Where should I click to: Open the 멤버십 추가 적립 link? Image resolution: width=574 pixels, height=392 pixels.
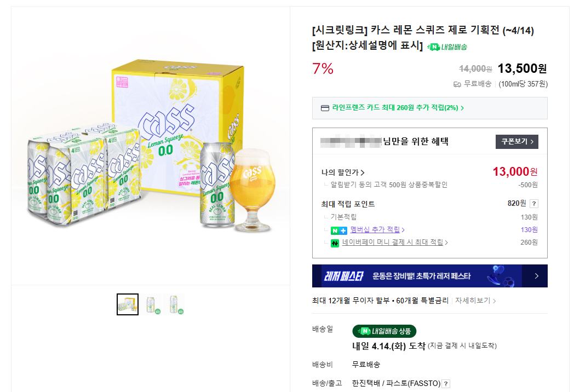pos(377,230)
